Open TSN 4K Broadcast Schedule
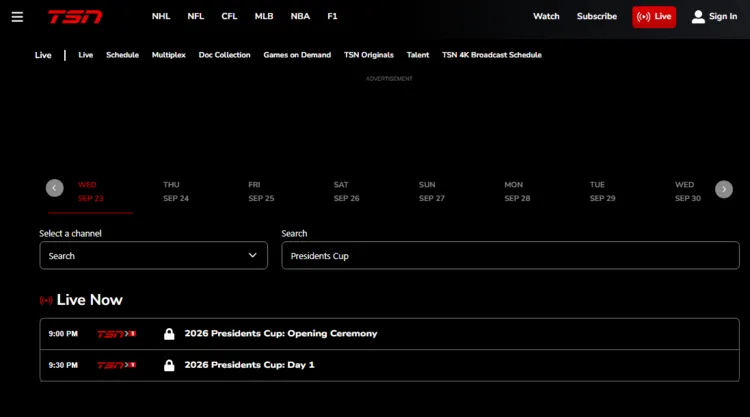Image resolution: width=750 pixels, height=417 pixels. pos(492,55)
